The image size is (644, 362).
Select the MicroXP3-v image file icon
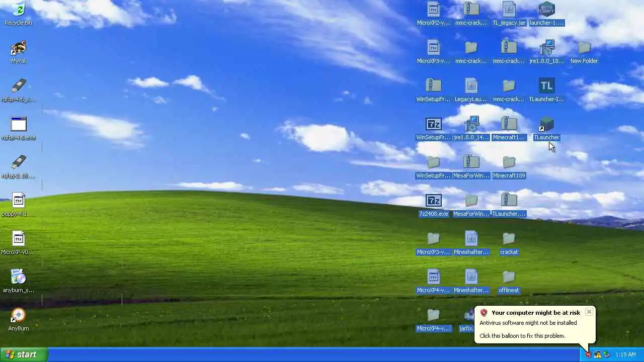pos(433,52)
